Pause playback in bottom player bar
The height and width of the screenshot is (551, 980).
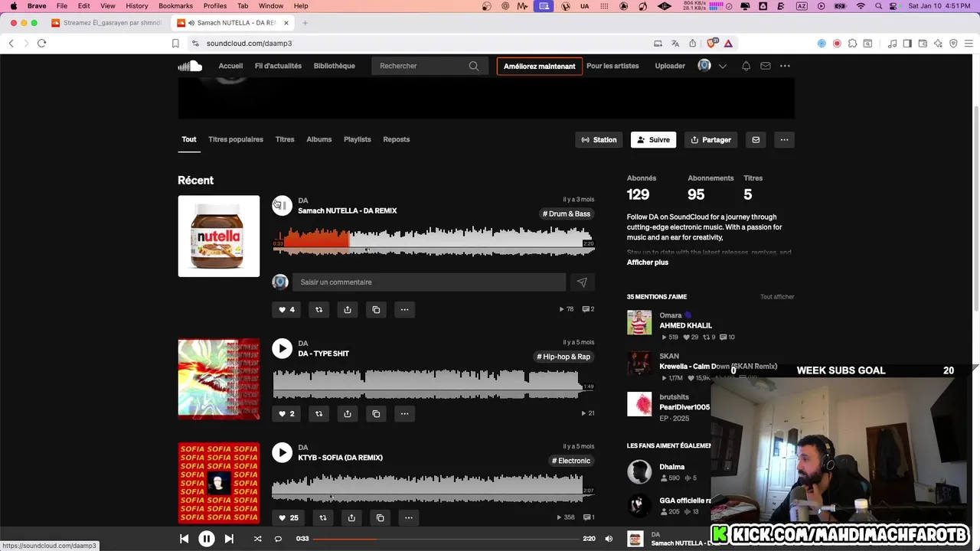(207, 539)
